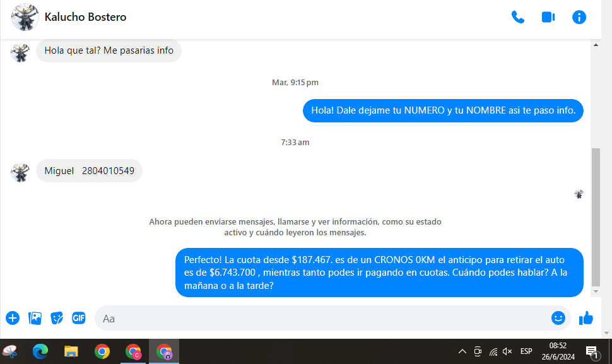Select the 'Dale dejame tu NUMERO' message bubble
Image resolution: width=612 pixels, height=364 pixels.
(x=443, y=110)
